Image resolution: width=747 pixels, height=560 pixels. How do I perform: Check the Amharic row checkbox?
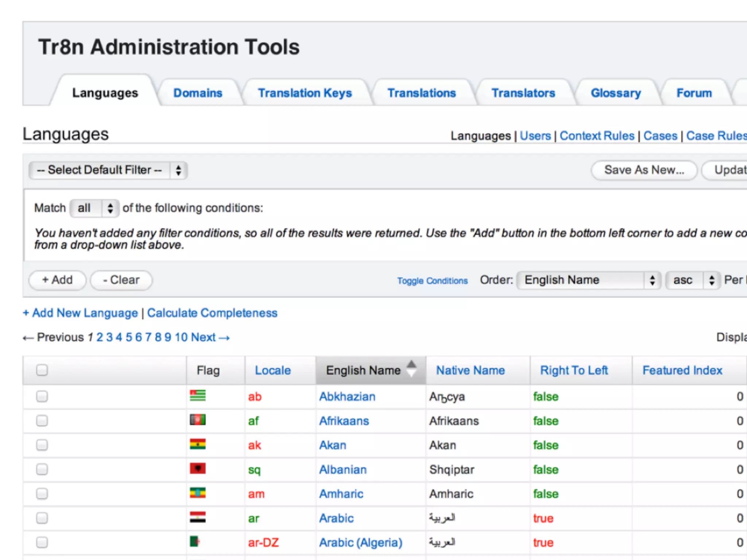pos(42,494)
